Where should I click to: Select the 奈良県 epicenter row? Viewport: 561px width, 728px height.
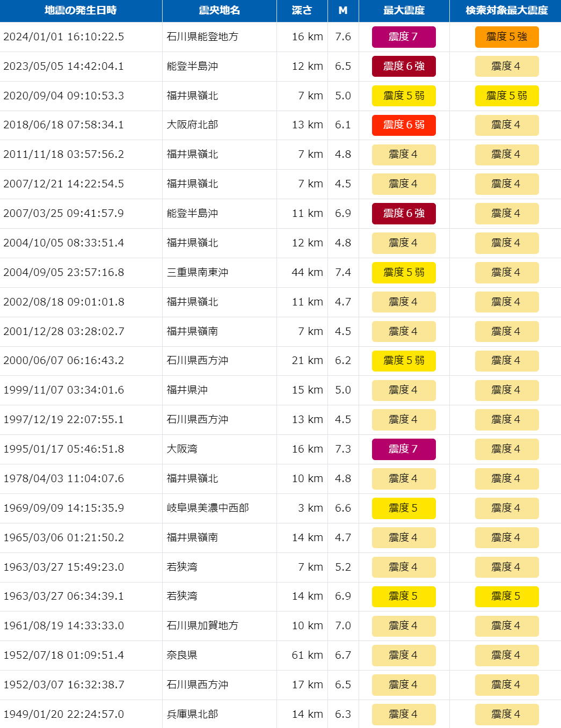pos(182,655)
